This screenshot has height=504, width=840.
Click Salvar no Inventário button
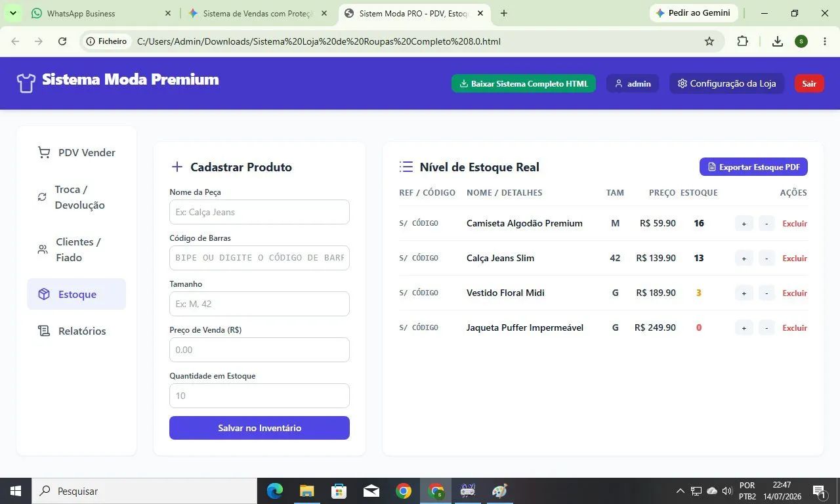[259, 428]
